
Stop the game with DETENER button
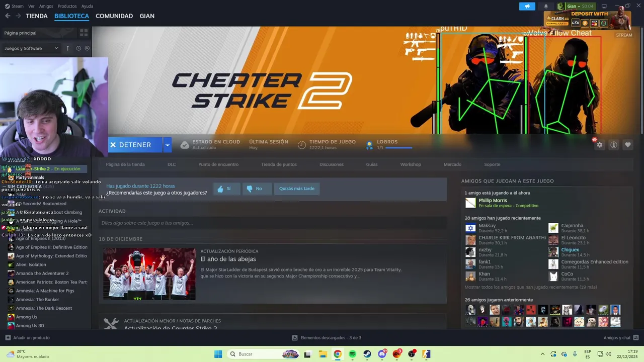[135, 145]
